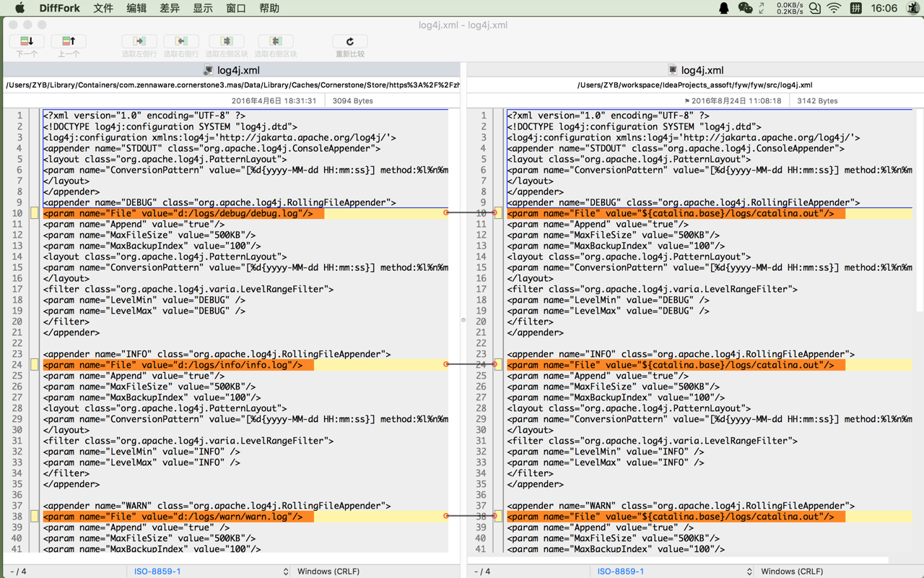Click the network speed indicator in menu bar
The image size is (924, 578).
[790, 8]
